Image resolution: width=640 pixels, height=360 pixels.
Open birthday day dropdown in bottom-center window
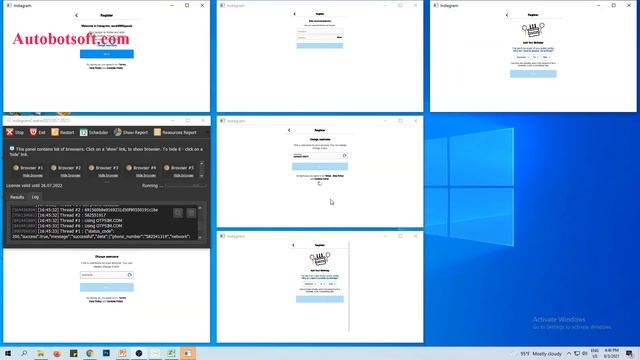coord(322,284)
